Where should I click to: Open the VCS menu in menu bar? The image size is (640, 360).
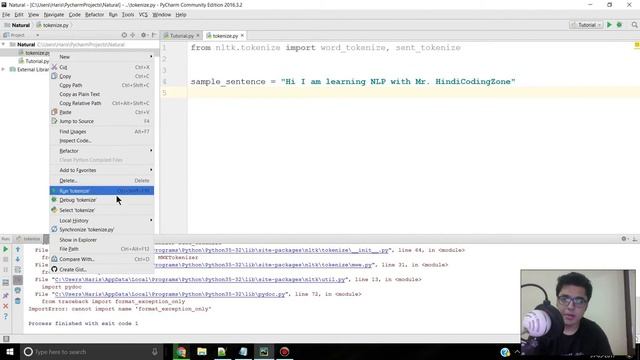coord(143,15)
